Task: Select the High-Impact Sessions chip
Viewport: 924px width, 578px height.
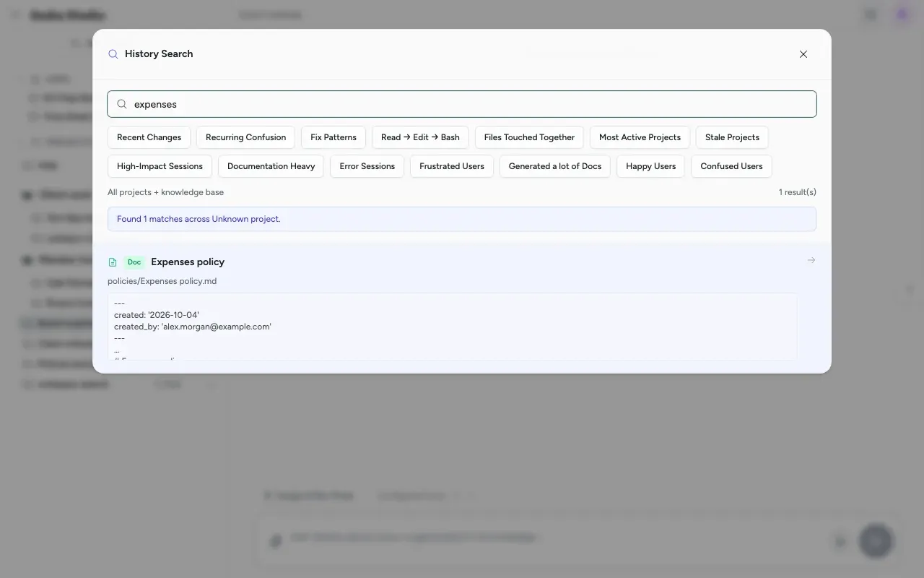Action: coord(160,166)
